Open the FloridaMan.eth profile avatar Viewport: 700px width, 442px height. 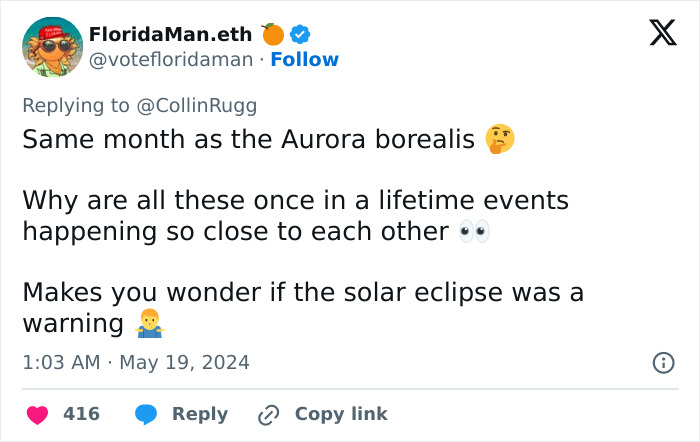click(52, 47)
